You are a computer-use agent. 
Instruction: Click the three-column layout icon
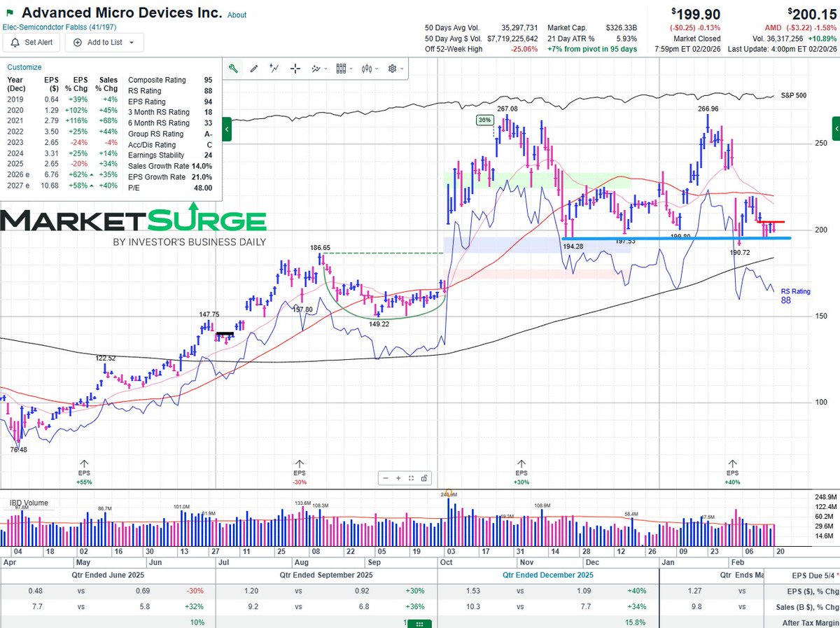point(341,69)
